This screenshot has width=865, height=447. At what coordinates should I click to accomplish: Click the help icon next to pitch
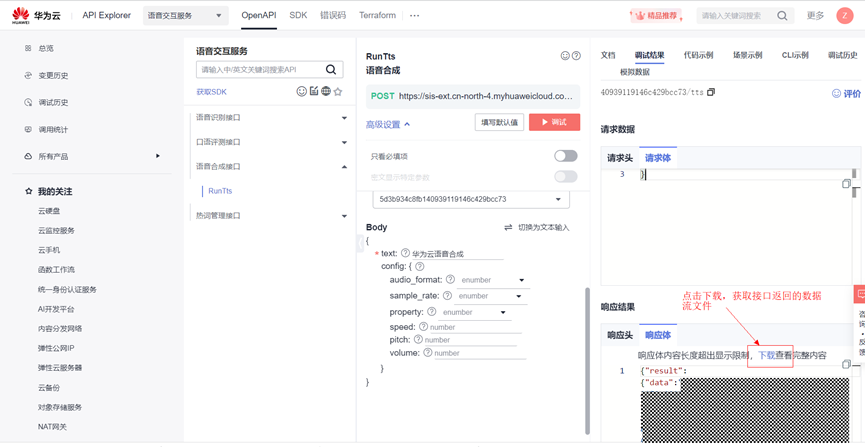click(x=418, y=339)
